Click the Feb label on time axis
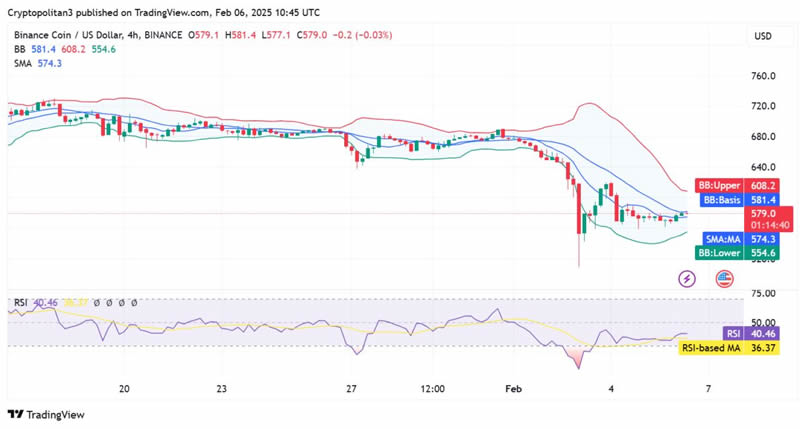The image size is (800, 429). click(x=513, y=389)
